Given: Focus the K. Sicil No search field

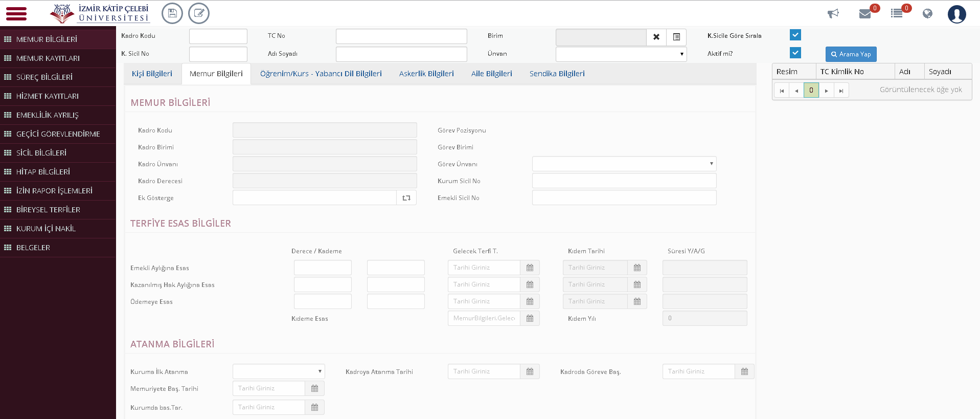Looking at the screenshot, I should 218,54.
